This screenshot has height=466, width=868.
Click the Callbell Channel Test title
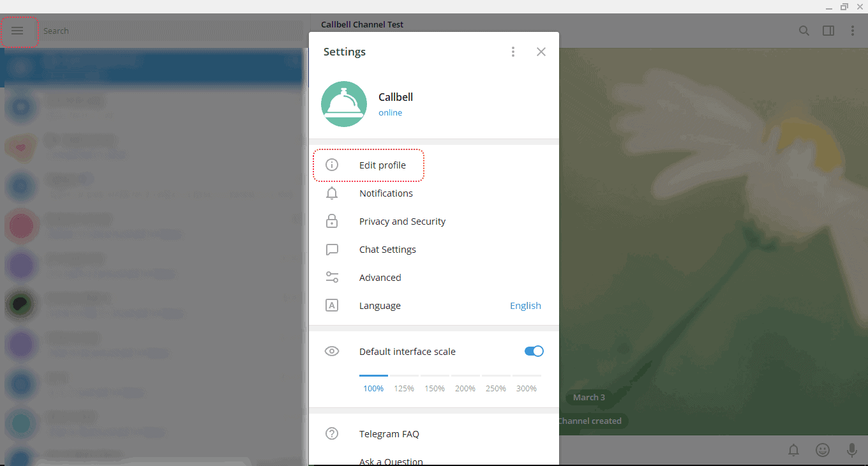[x=362, y=24]
